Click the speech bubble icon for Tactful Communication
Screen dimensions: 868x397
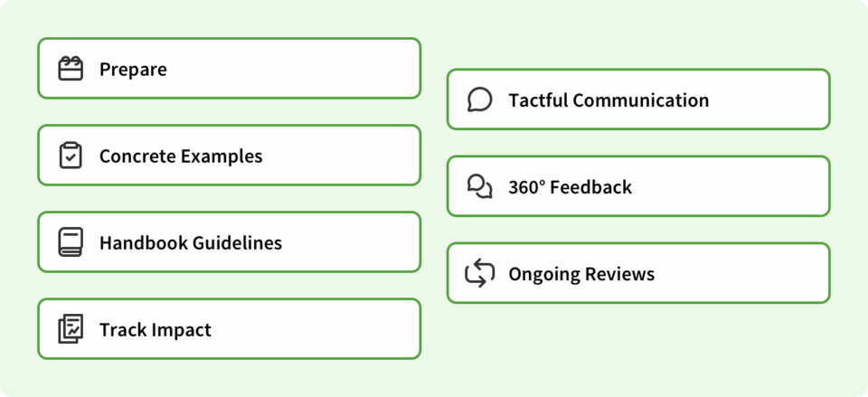479,99
